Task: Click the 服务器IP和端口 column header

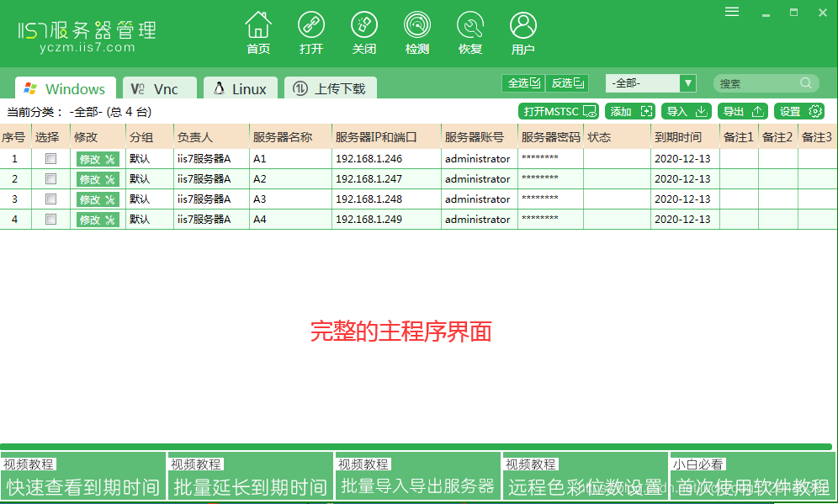Action: (x=386, y=137)
